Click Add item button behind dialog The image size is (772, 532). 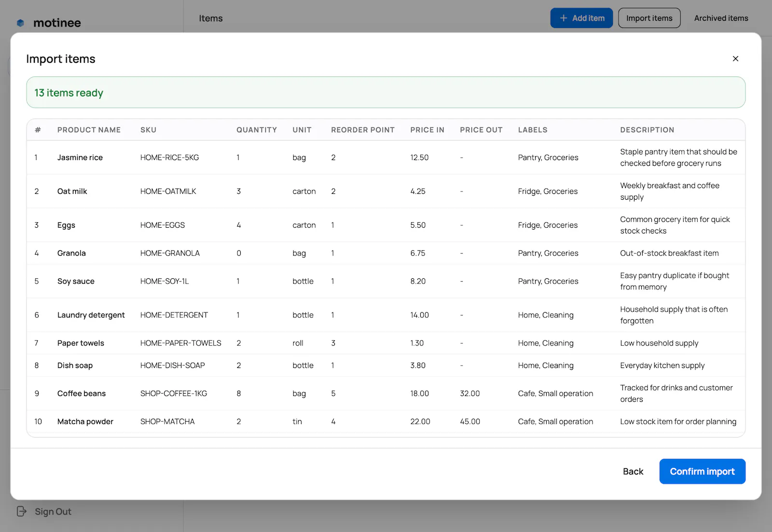coord(581,18)
